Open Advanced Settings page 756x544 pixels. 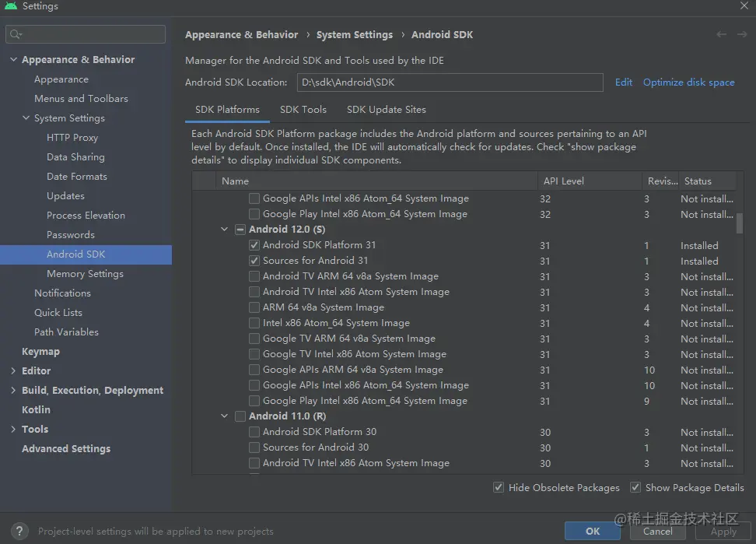point(66,448)
